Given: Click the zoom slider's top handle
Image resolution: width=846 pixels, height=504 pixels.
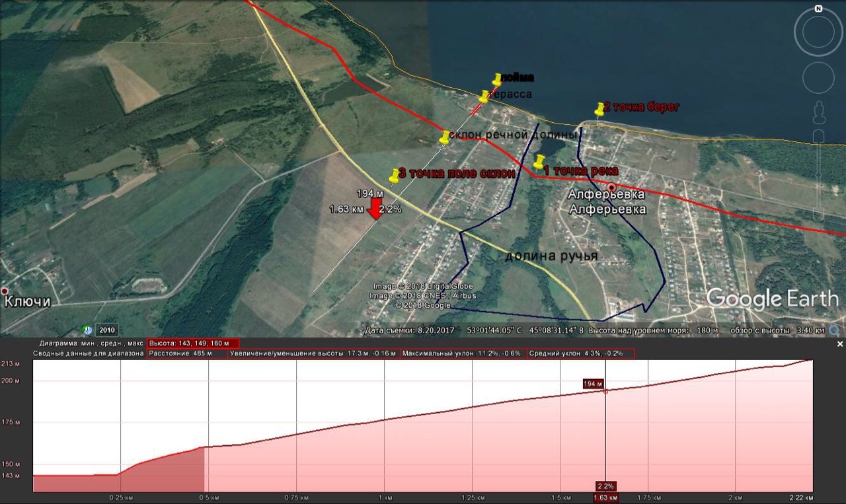Looking at the screenshot, I should coord(819,136).
